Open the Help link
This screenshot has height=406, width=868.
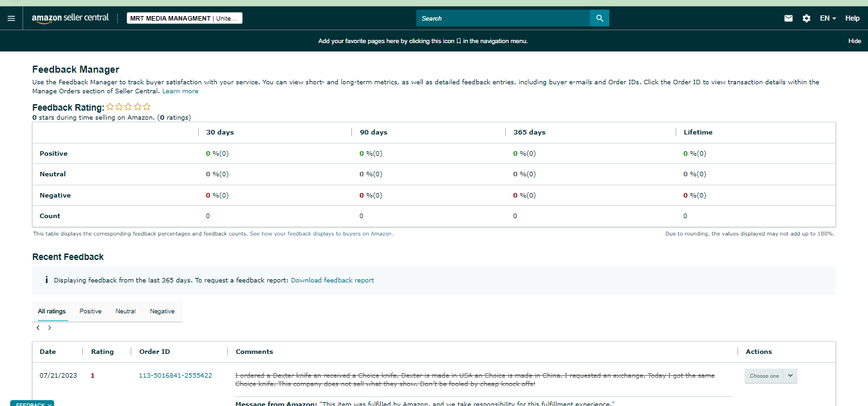[853, 18]
